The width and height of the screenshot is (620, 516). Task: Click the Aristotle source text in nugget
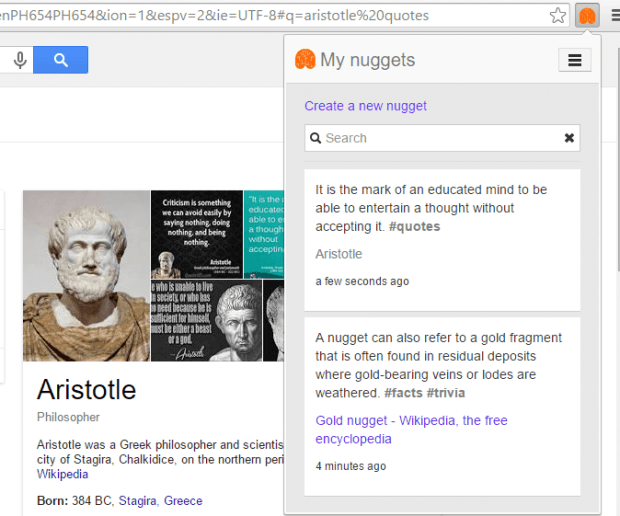tap(338, 254)
